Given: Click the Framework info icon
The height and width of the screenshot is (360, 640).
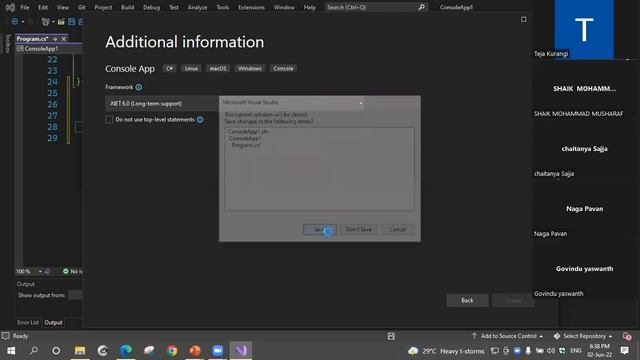Looking at the screenshot, I should pyautogui.click(x=139, y=87).
